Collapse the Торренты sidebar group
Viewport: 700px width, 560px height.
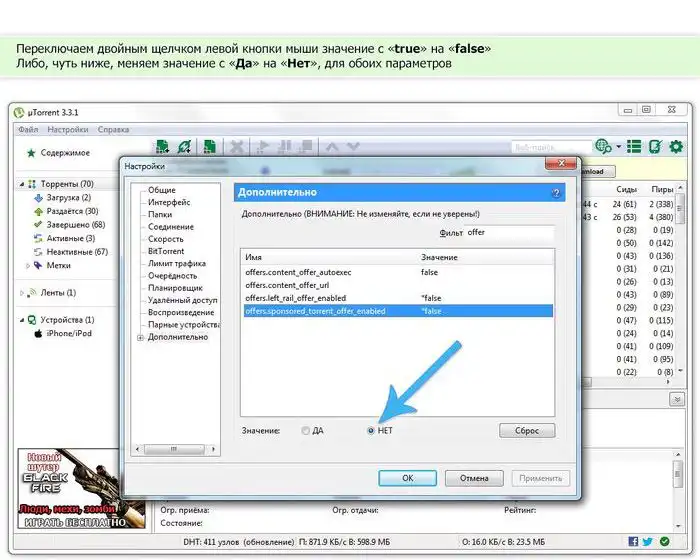(22, 184)
